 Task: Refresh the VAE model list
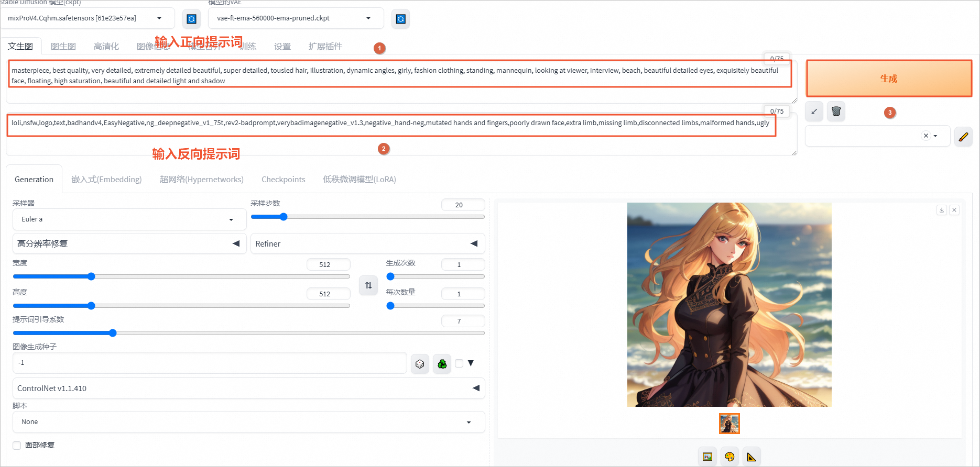tap(400, 19)
